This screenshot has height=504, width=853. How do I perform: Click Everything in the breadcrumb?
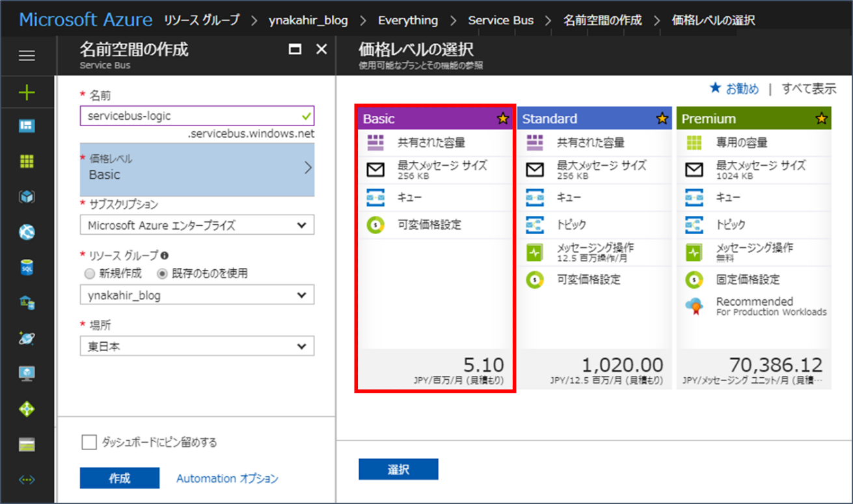[x=408, y=20]
